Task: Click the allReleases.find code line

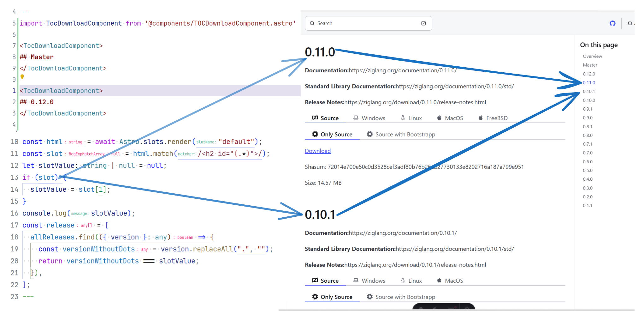Action: [122, 237]
